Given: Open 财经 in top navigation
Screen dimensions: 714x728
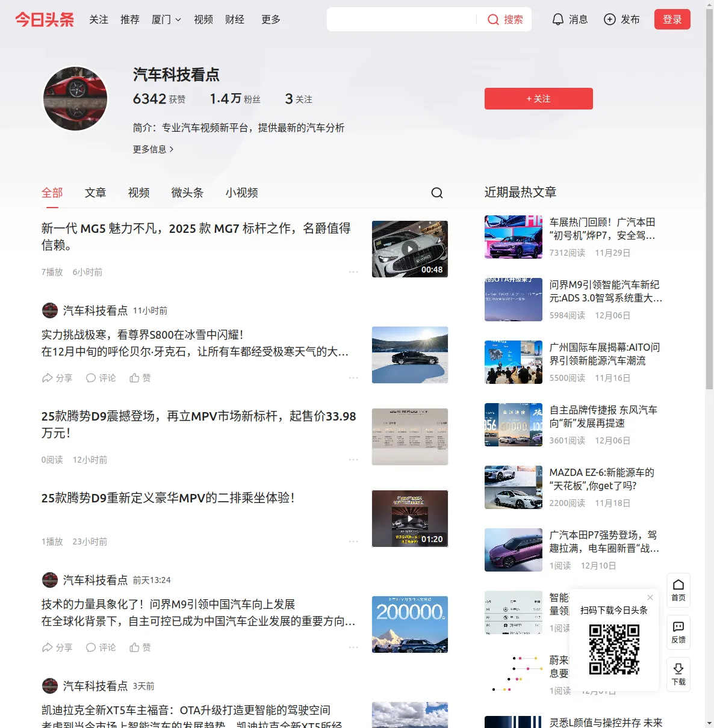Looking at the screenshot, I should point(235,20).
